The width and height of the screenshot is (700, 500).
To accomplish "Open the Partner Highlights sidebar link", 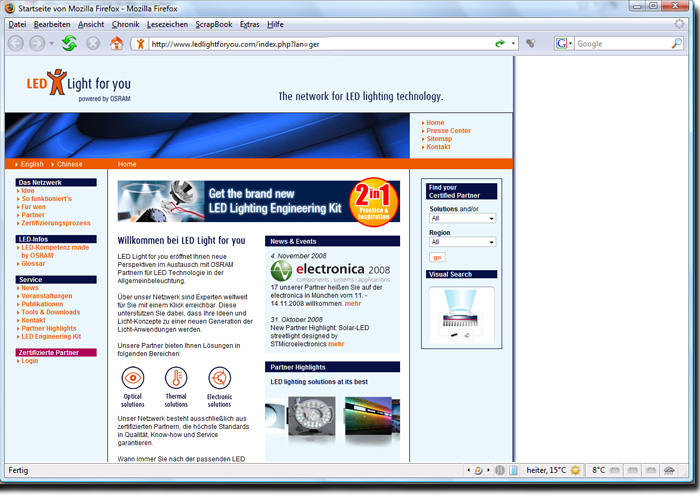I will (49, 329).
